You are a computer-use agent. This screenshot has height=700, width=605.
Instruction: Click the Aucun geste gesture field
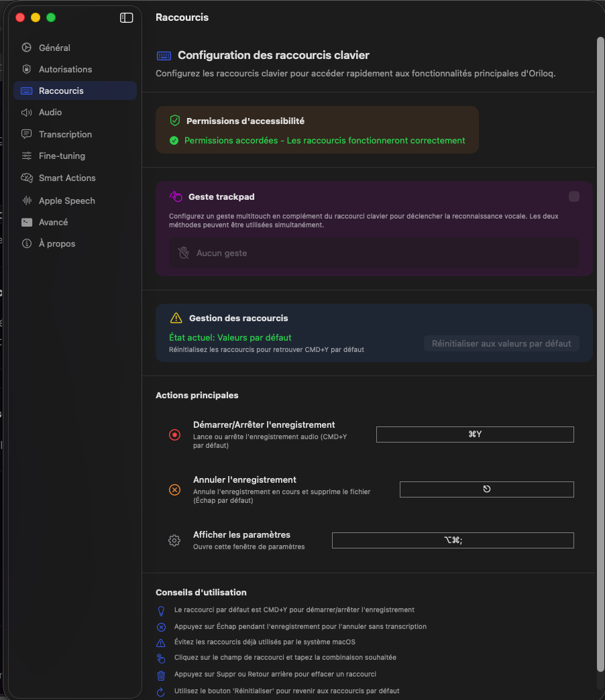point(374,253)
